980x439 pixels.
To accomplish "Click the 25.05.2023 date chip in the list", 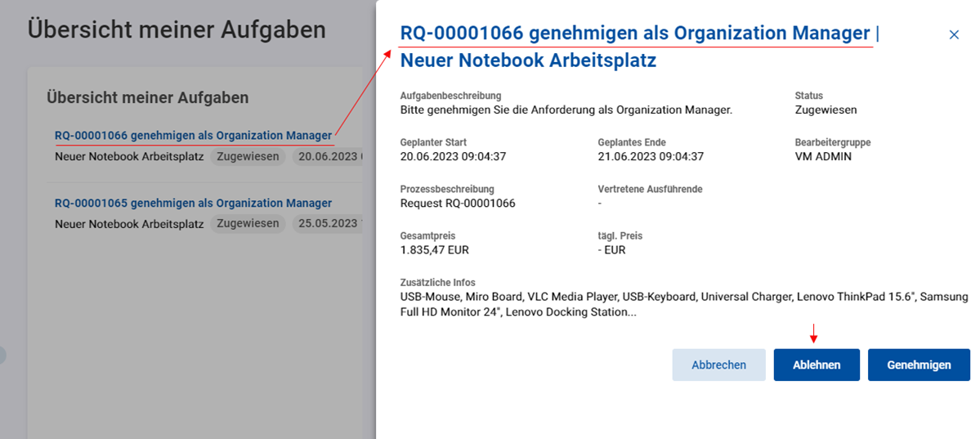I will point(328,224).
